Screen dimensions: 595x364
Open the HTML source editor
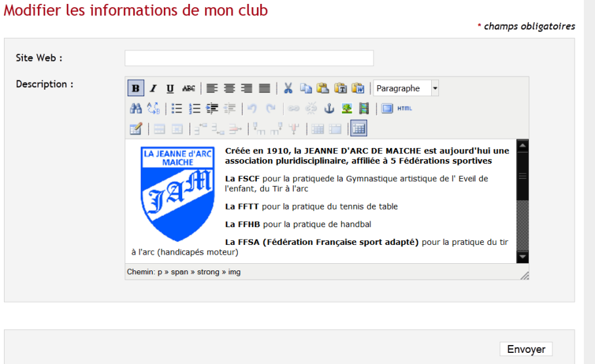click(404, 109)
